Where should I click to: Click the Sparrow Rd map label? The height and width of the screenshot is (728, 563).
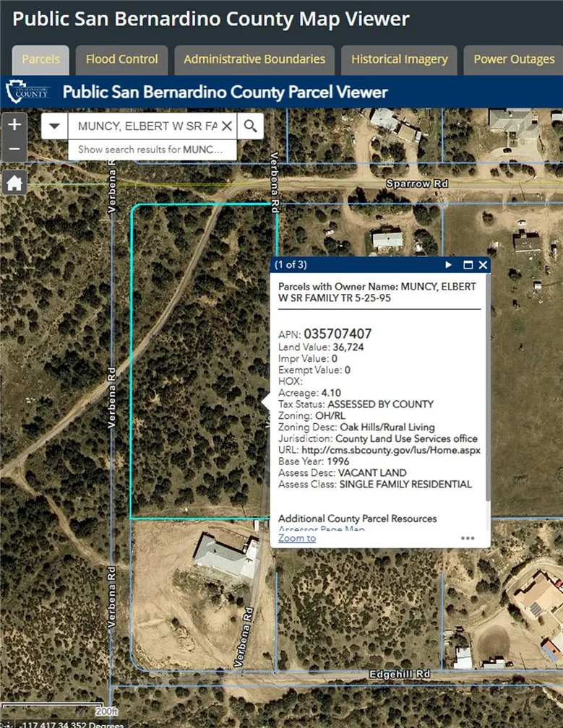tap(417, 184)
